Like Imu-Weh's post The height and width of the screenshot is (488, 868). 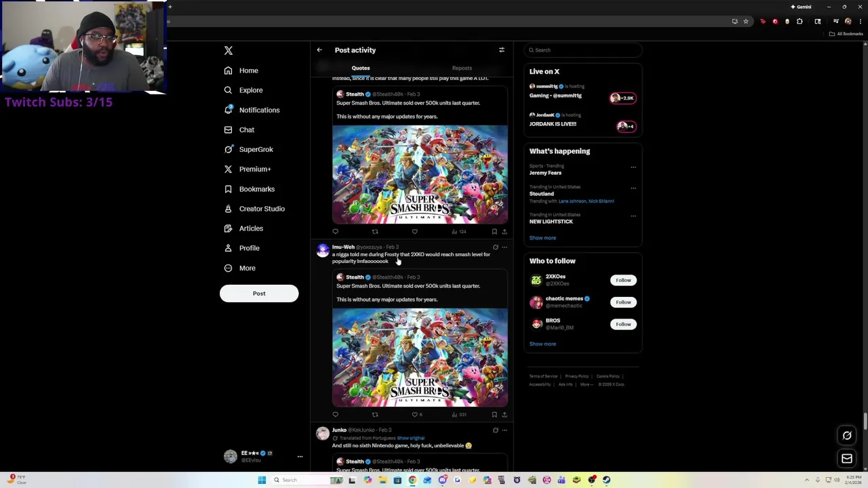click(x=416, y=415)
